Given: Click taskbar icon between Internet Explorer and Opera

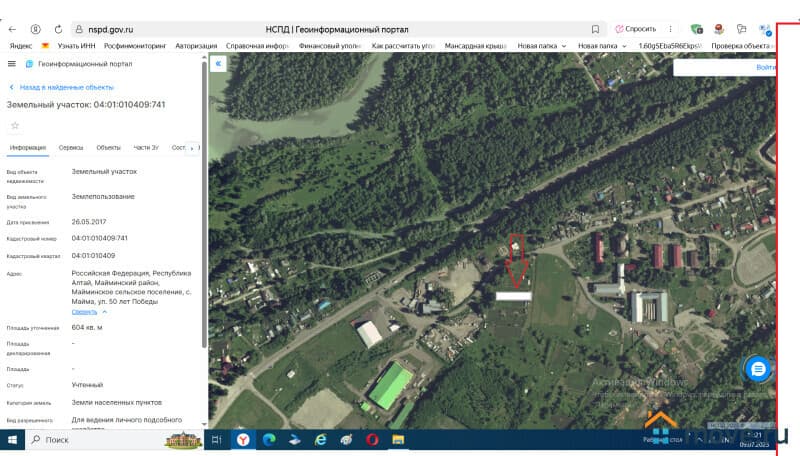Looking at the screenshot, I should coord(346,440).
